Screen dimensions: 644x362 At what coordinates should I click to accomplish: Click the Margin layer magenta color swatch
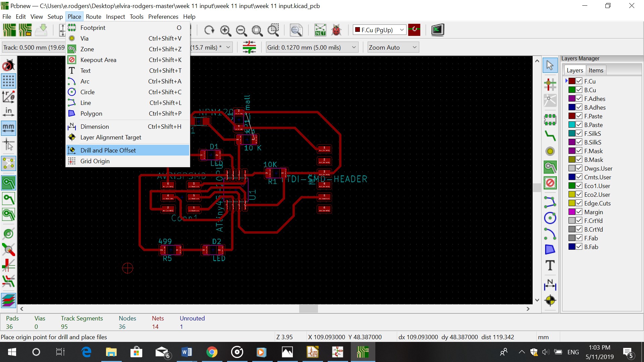point(572,212)
